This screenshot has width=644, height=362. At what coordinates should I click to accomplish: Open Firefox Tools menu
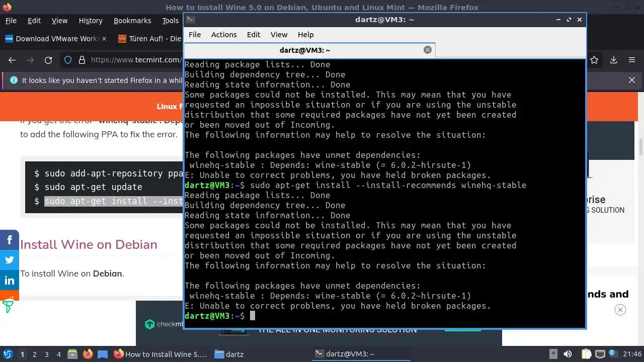click(170, 21)
